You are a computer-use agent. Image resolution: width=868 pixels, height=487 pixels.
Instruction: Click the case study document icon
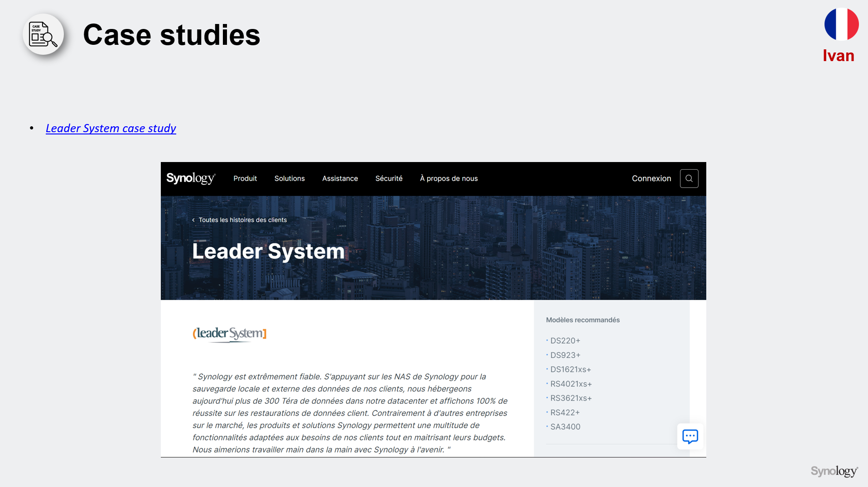pos(43,34)
